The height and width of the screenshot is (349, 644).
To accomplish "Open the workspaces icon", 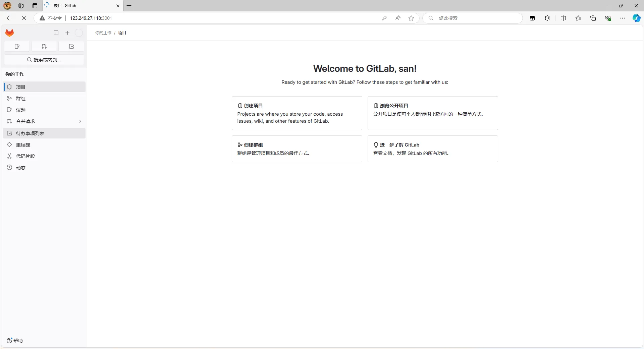I will [21, 6].
